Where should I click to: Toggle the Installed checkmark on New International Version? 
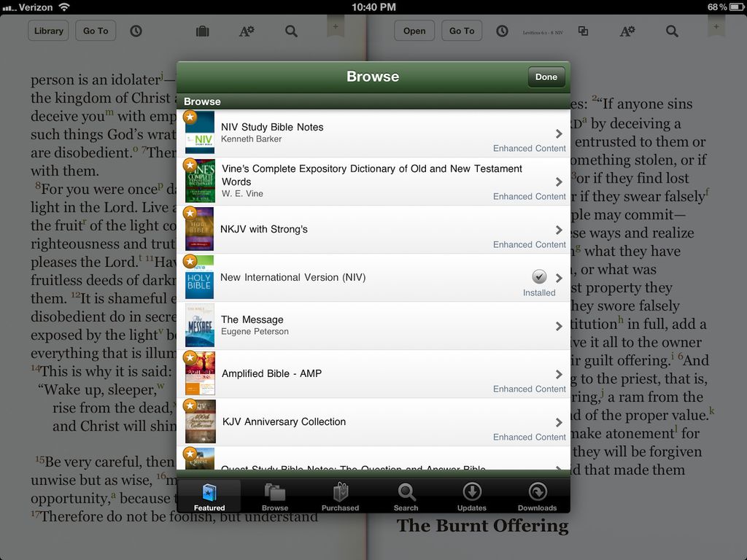click(x=539, y=276)
